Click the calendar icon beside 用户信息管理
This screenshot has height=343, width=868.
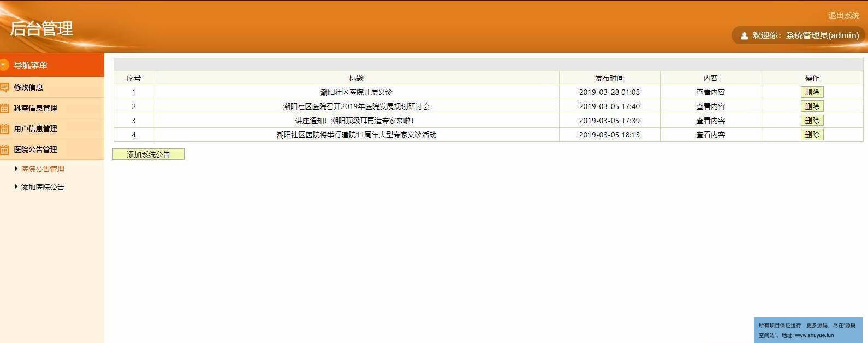click(x=4, y=129)
